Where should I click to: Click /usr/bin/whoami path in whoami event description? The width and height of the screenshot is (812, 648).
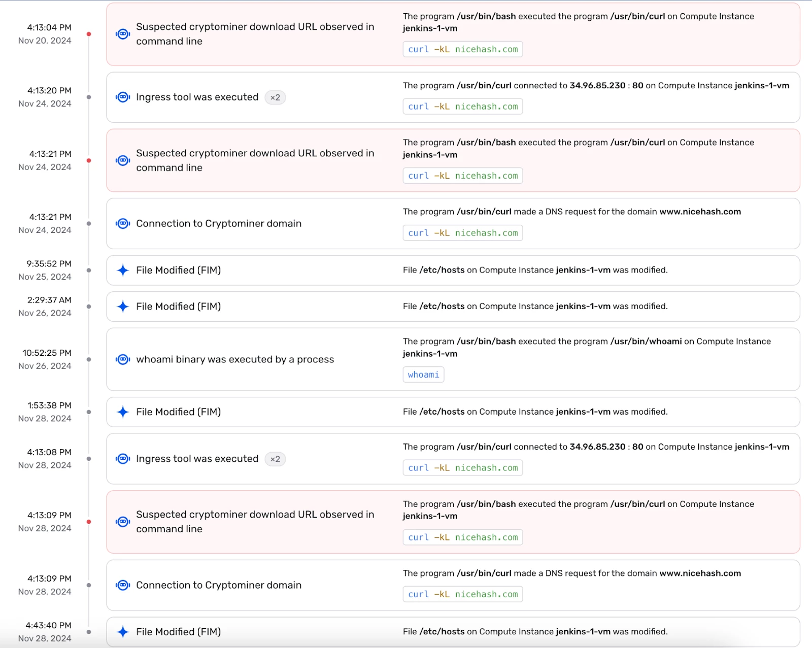point(646,342)
